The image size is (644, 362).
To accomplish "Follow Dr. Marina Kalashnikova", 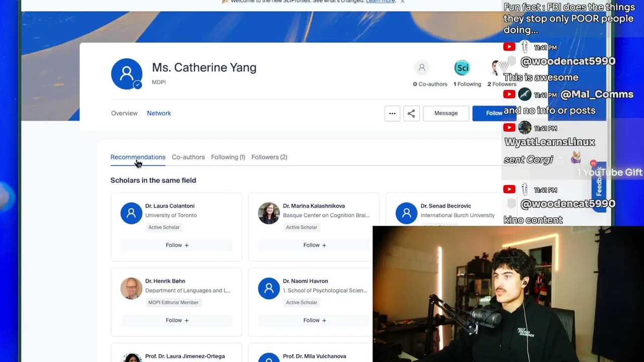I will [314, 245].
